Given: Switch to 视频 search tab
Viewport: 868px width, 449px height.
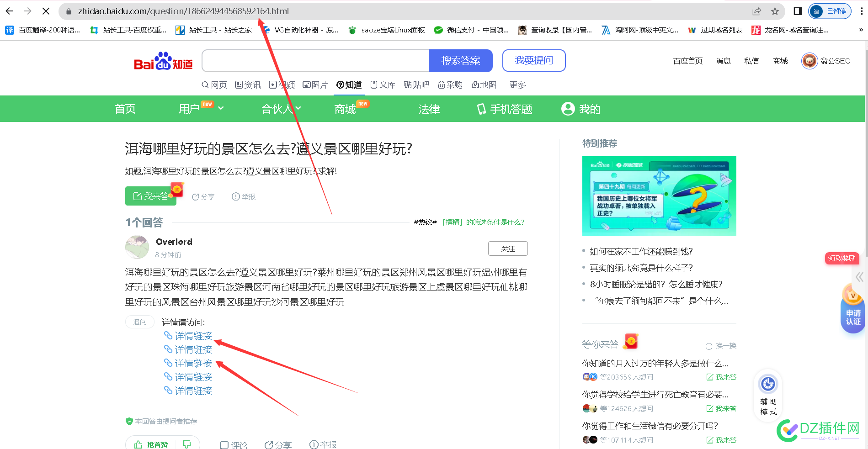Looking at the screenshot, I should point(282,85).
